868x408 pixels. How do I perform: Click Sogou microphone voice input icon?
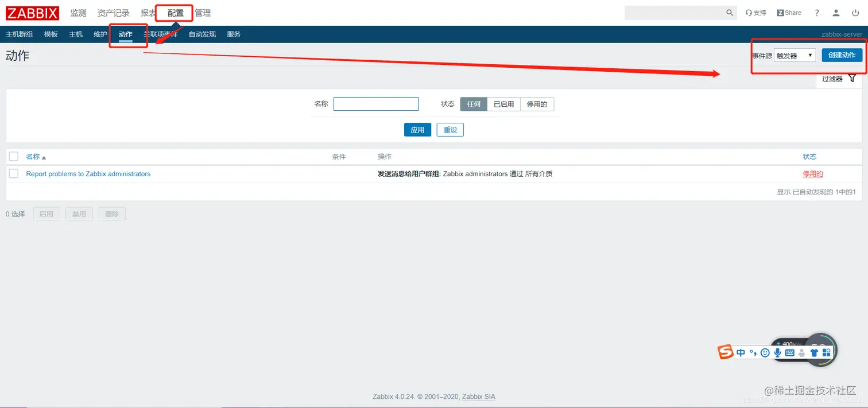[777, 353]
